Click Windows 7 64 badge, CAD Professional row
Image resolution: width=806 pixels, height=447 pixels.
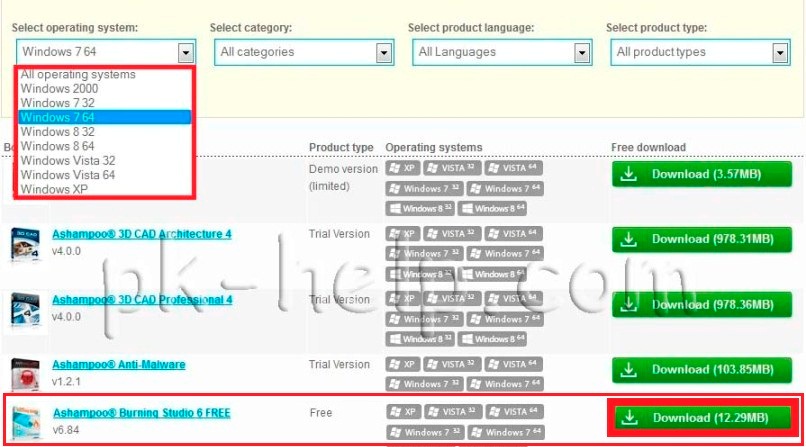(x=505, y=319)
